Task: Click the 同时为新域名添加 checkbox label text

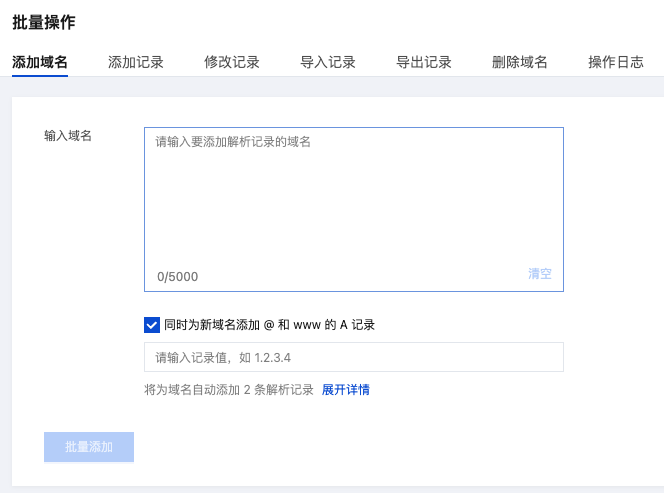Action: [269, 324]
